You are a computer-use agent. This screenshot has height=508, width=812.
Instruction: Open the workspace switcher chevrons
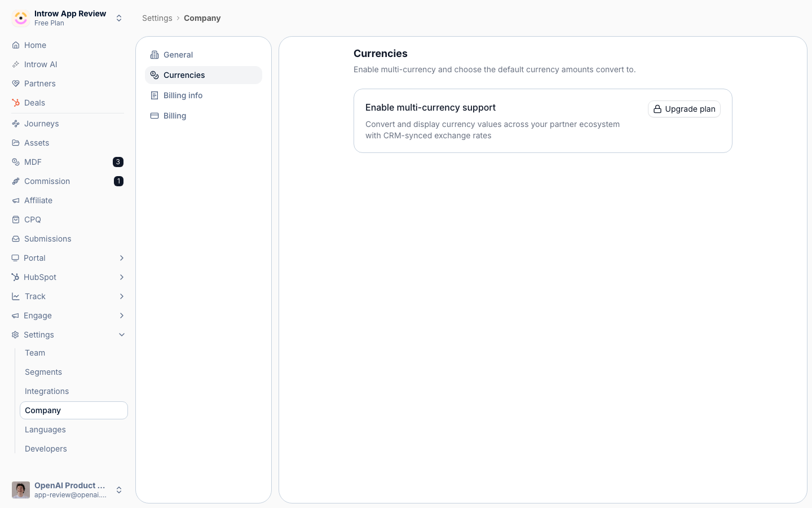pos(119,18)
